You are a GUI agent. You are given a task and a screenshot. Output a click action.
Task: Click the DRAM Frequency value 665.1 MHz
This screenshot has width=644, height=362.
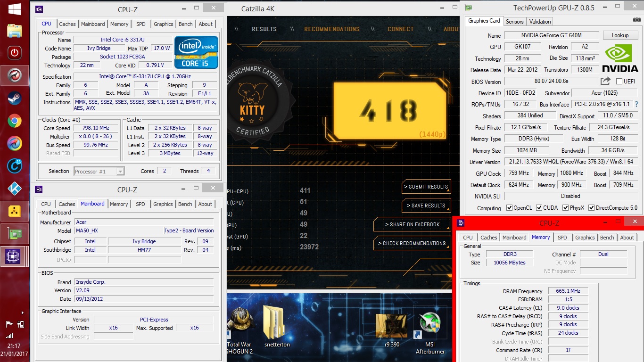568,291
